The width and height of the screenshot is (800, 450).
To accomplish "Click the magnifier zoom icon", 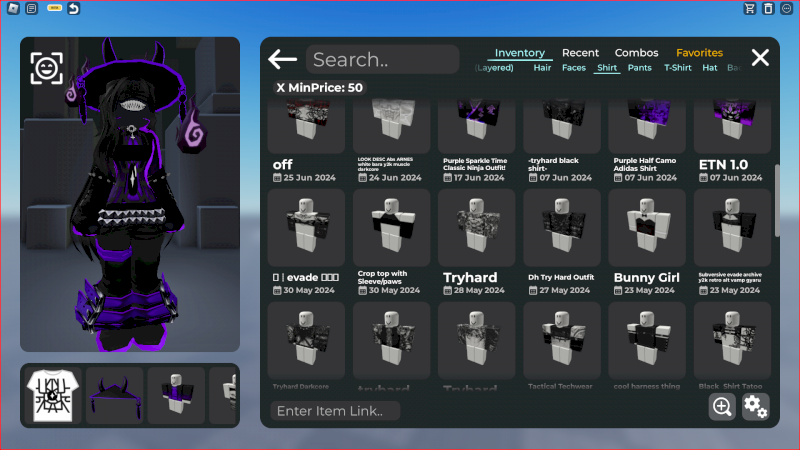I will tap(722, 407).
